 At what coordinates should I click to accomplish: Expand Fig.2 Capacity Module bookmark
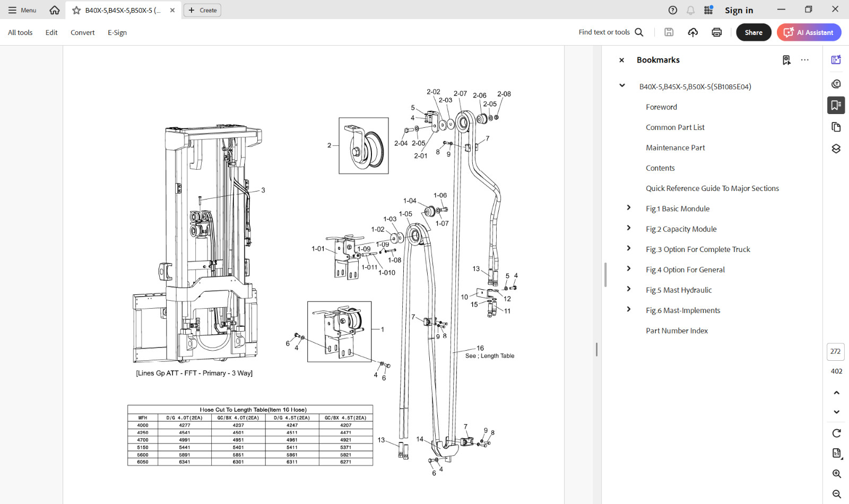click(x=629, y=228)
